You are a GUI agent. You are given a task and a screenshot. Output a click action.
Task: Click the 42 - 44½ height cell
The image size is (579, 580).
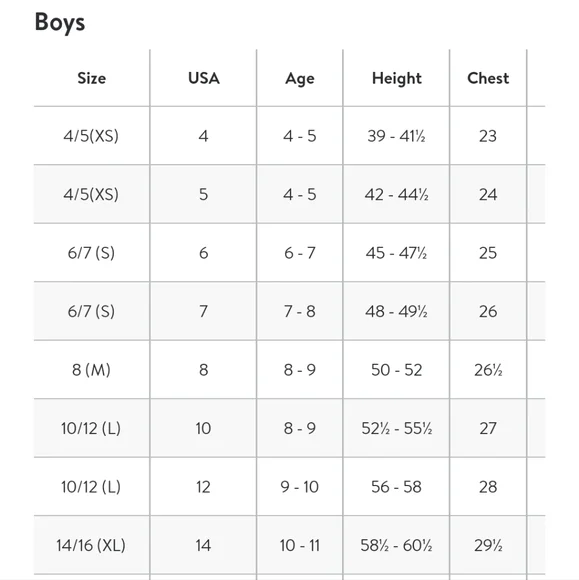(x=396, y=195)
